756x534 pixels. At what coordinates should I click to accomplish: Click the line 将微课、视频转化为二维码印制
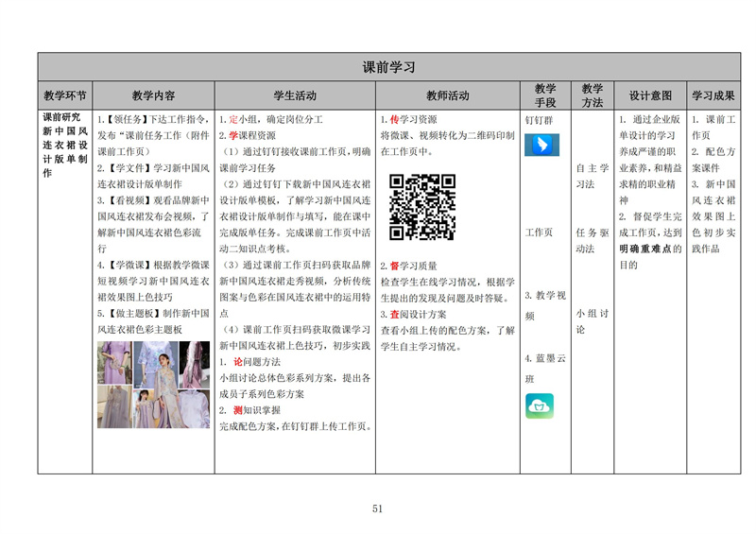pyautogui.click(x=447, y=135)
